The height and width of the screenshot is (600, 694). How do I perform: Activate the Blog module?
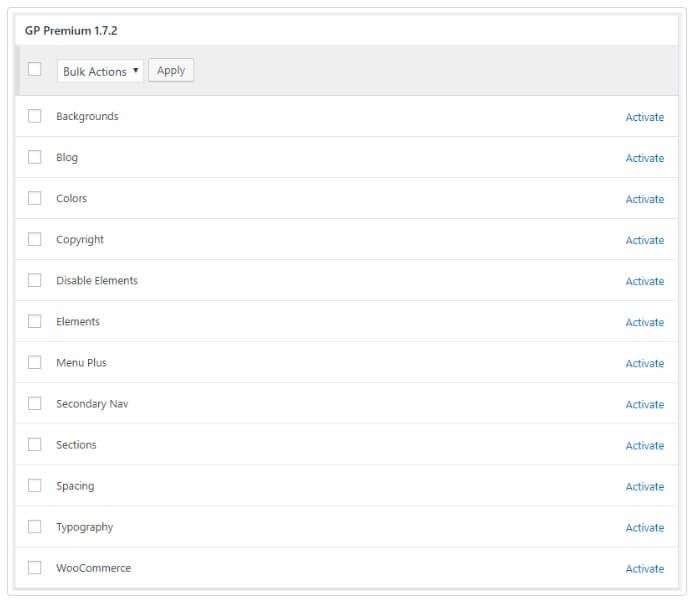point(644,158)
